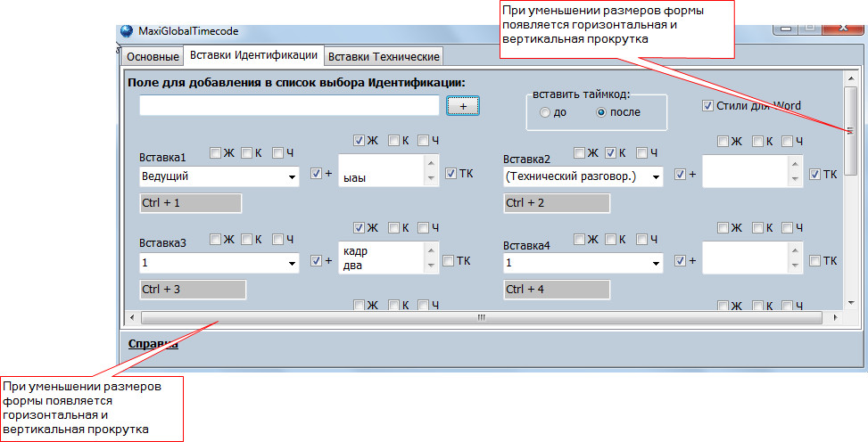Uncheck Ж above the ыаы text box
Screen dimensions: 868x442
(x=359, y=141)
